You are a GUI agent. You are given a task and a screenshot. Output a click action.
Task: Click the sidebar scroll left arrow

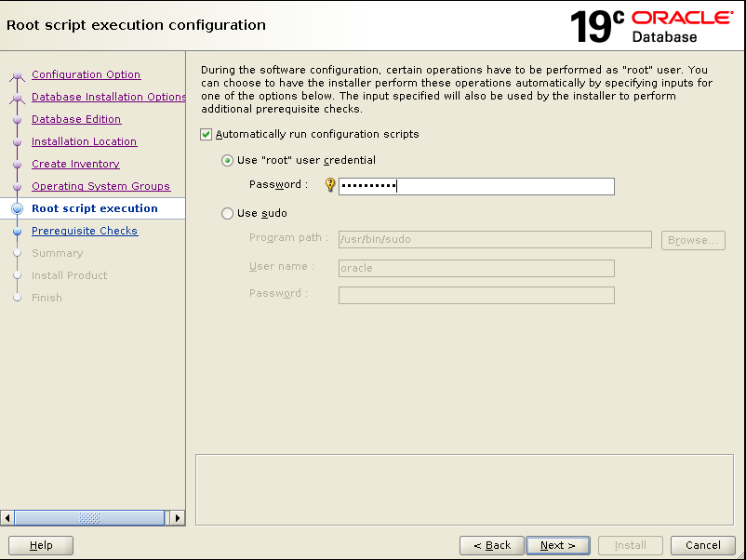[7, 517]
